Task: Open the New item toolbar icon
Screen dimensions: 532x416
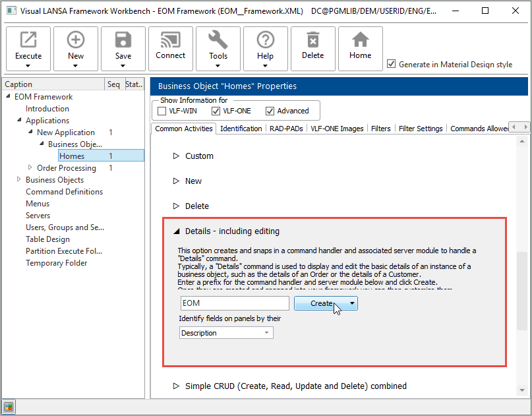Action: [x=76, y=41]
